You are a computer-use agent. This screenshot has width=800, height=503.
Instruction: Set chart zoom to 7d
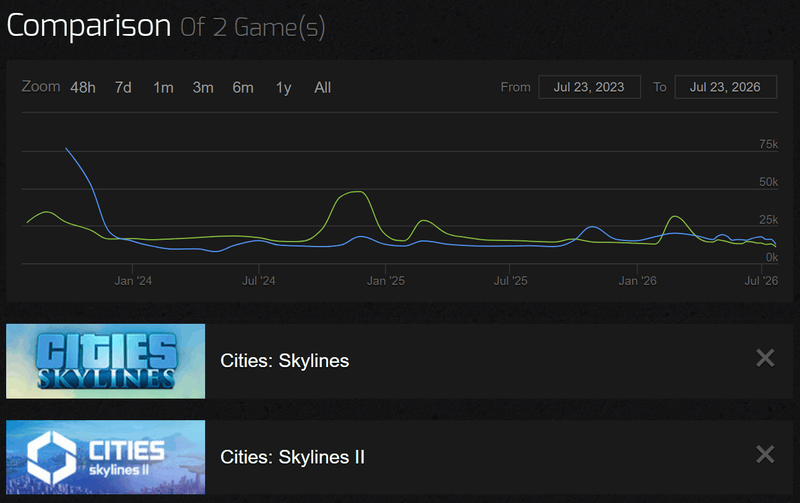coord(123,88)
